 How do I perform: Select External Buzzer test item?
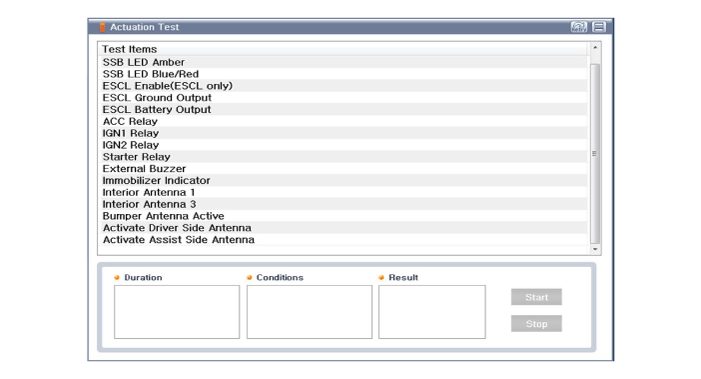(342, 168)
